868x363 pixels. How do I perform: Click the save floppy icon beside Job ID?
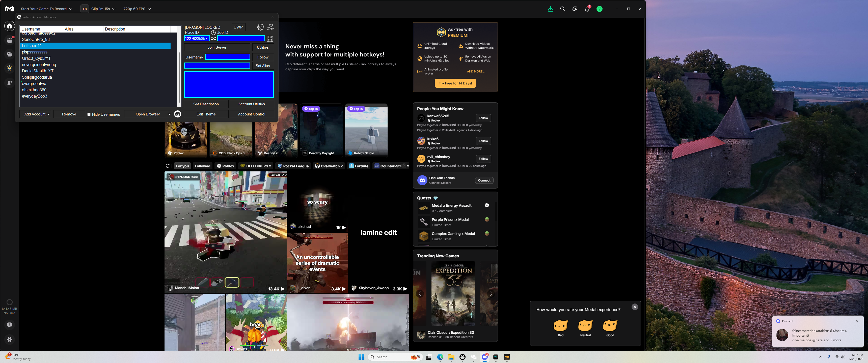click(270, 39)
